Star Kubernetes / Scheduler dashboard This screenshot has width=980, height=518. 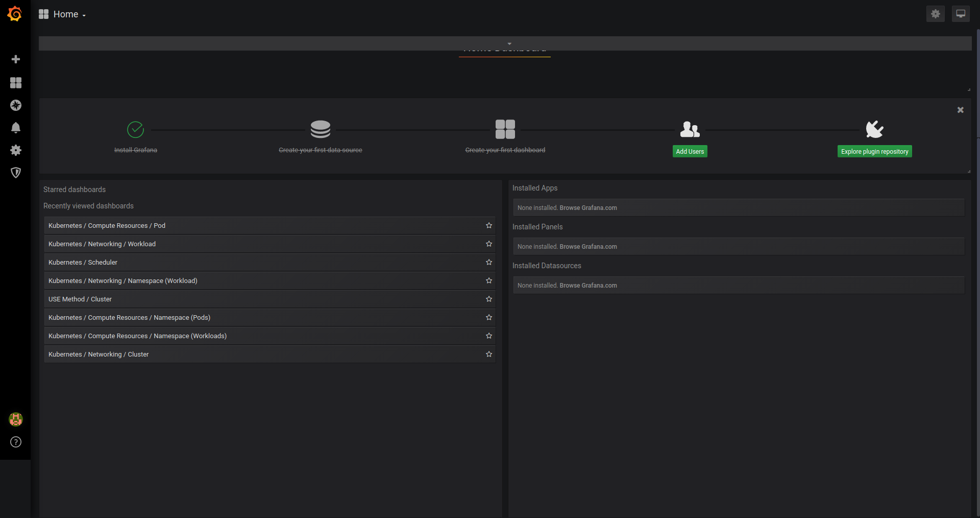click(x=489, y=262)
